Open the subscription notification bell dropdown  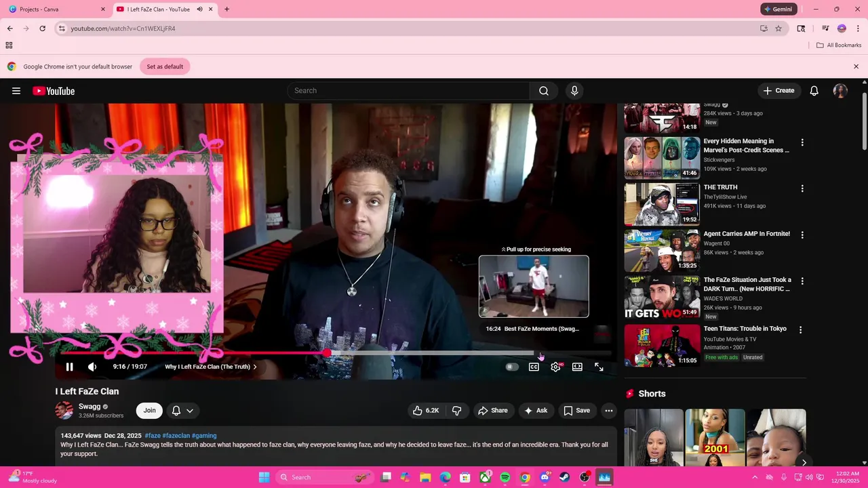pos(182,411)
